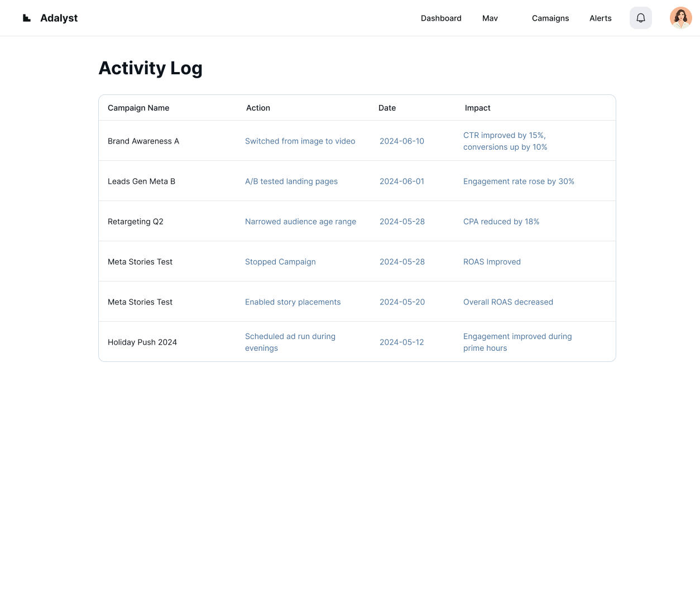
Task: Navigate to Camaigns in navbar
Action: tap(550, 18)
